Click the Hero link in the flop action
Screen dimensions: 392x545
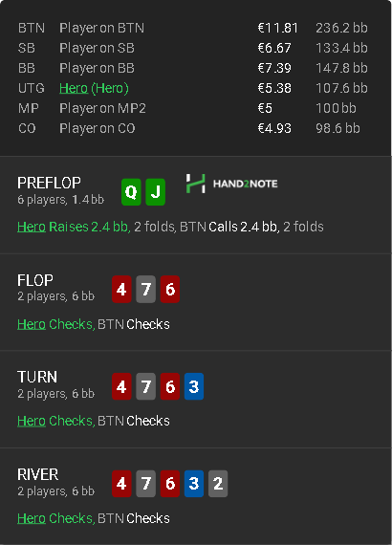[x=32, y=324]
